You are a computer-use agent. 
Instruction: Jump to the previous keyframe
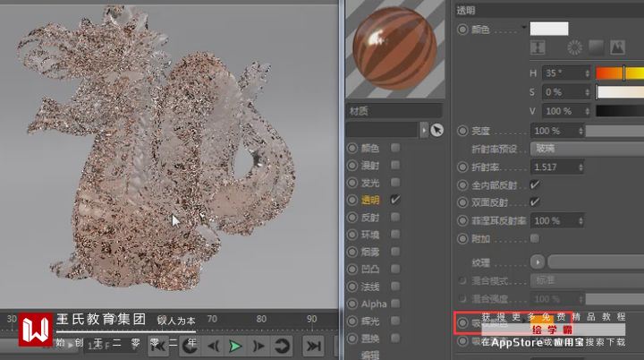[189, 346]
